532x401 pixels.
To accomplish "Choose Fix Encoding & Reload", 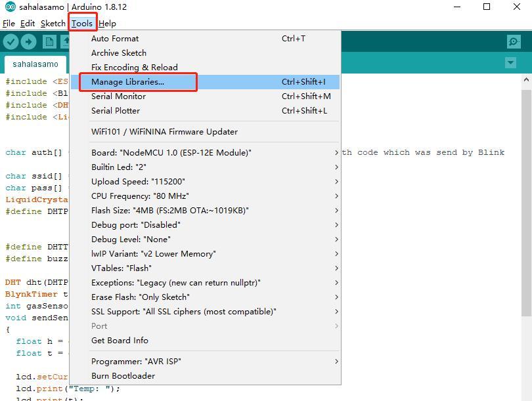I will tap(205, 68).
